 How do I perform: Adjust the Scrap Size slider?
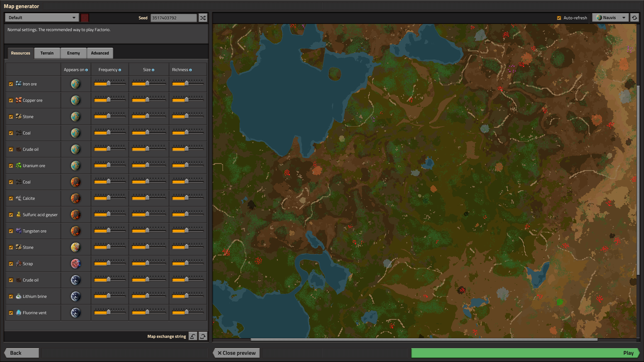pos(148,262)
